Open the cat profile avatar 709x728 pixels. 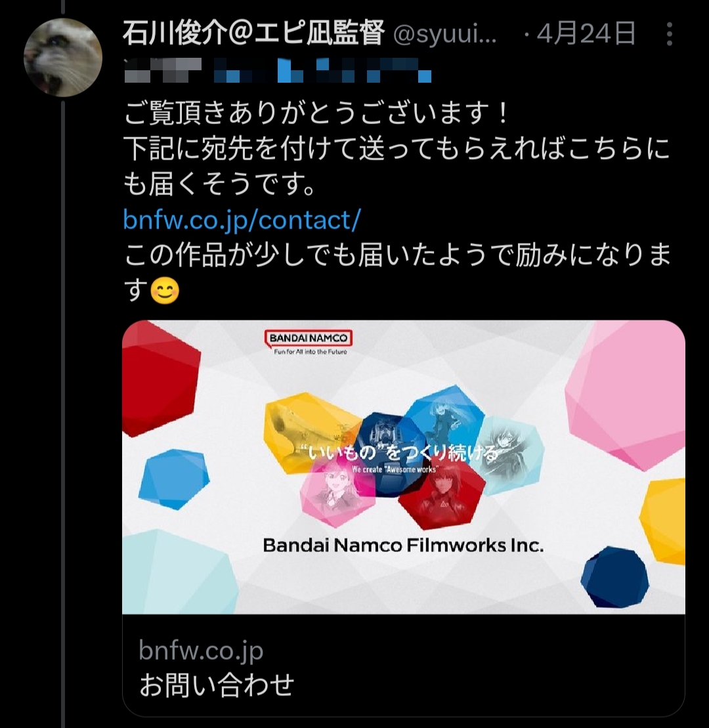[62, 58]
